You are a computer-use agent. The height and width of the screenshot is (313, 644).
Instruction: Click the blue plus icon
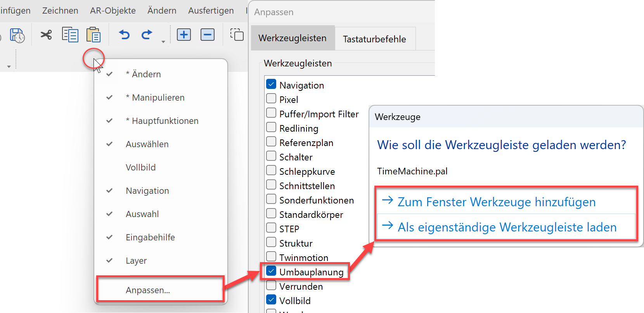tap(184, 35)
